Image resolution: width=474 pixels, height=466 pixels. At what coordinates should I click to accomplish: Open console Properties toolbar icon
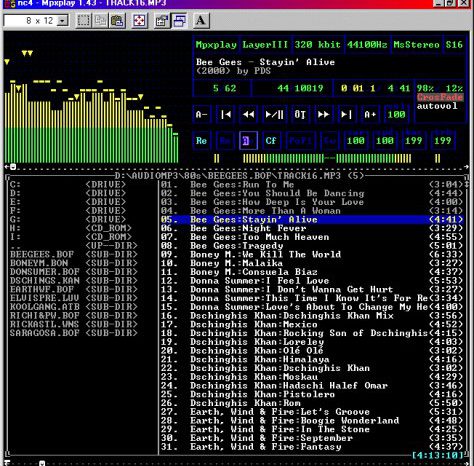162,21
